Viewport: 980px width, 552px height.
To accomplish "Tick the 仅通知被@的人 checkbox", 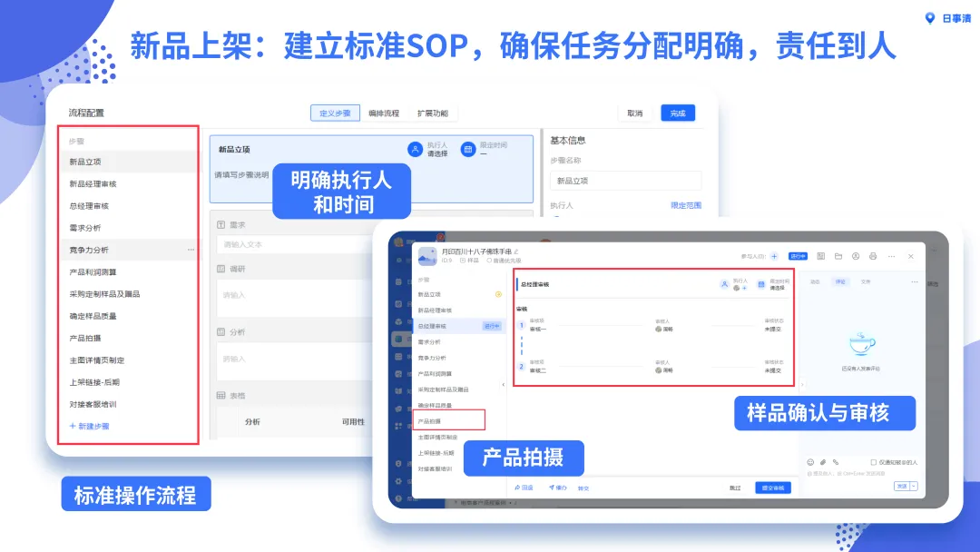I will pos(874,463).
